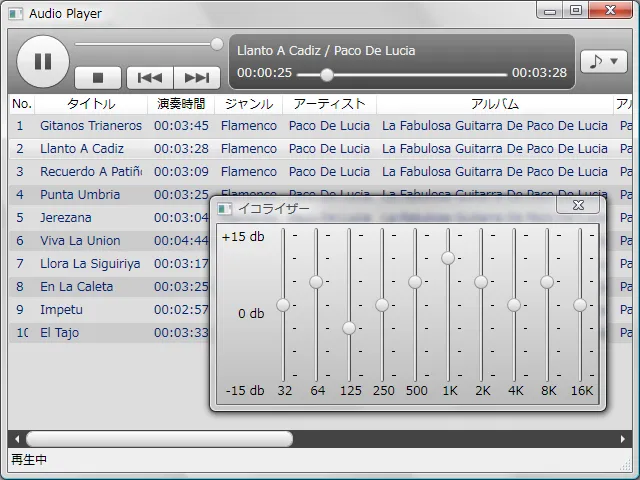Click the アーティスト column header
The height and width of the screenshot is (480, 640).
[x=329, y=104]
